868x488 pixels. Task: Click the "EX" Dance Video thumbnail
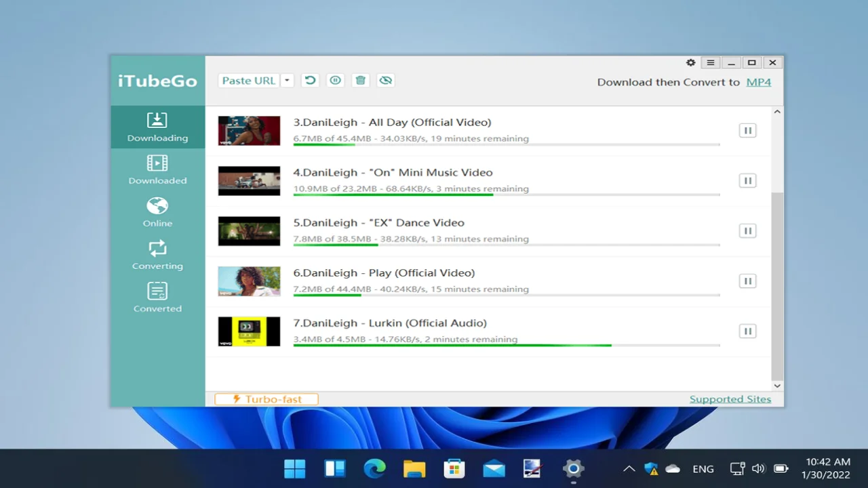click(249, 231)
